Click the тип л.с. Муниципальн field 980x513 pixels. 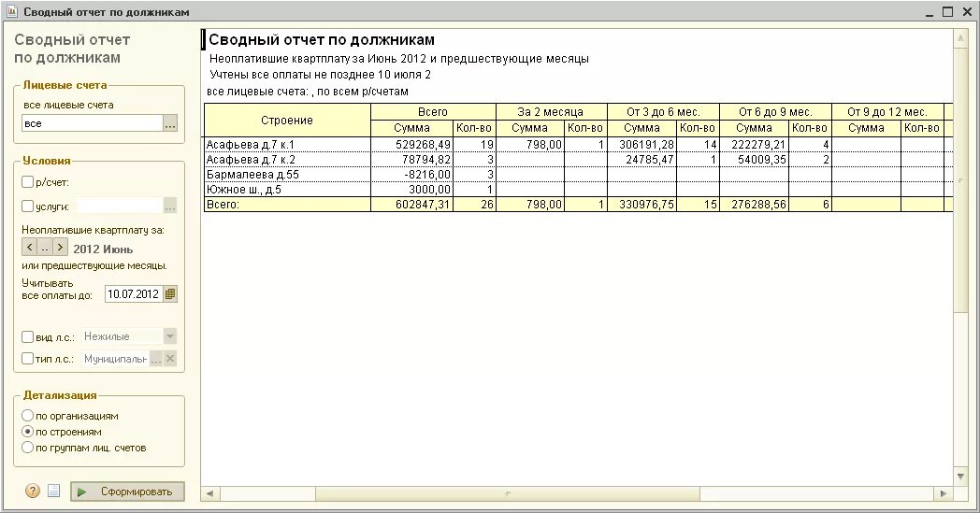click(116, 359)
